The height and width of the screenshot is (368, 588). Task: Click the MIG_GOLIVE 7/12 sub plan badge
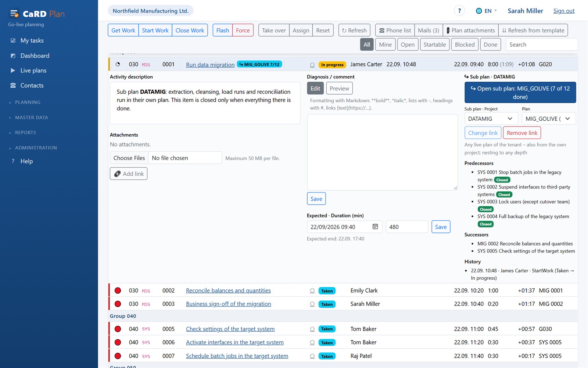pos(259,64)
